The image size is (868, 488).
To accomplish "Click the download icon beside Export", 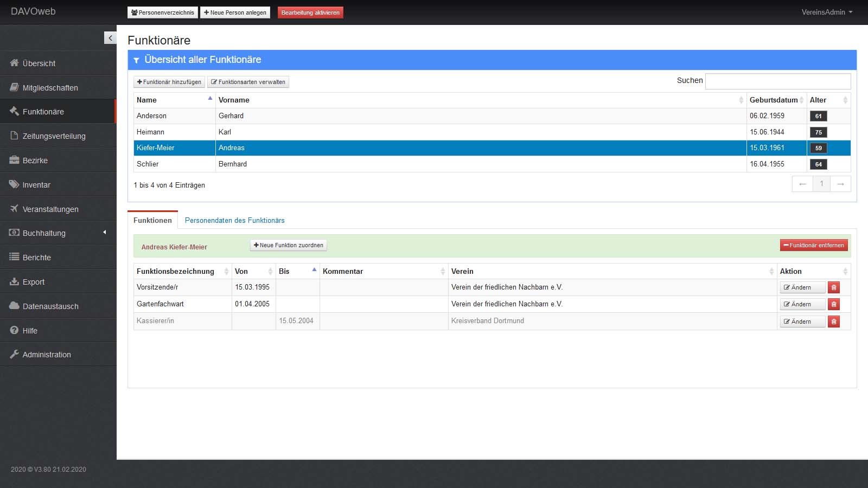I will [15, 281].
